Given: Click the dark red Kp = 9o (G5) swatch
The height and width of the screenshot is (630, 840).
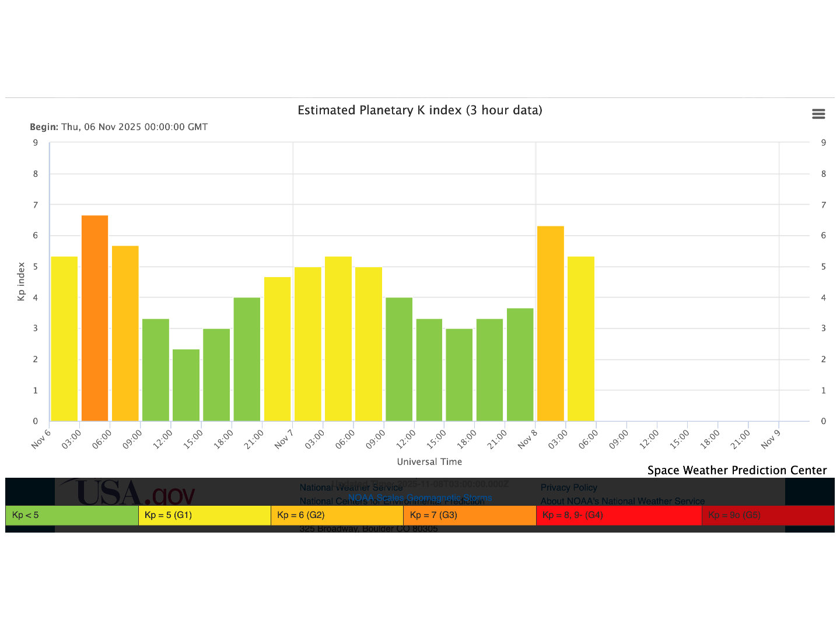Looking at the screenshot, I should (768, 515).
